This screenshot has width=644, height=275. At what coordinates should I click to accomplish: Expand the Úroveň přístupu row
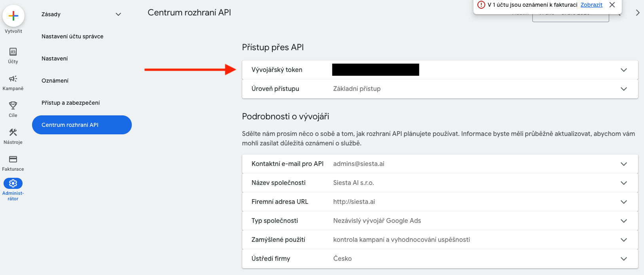[x=623, y=89]
